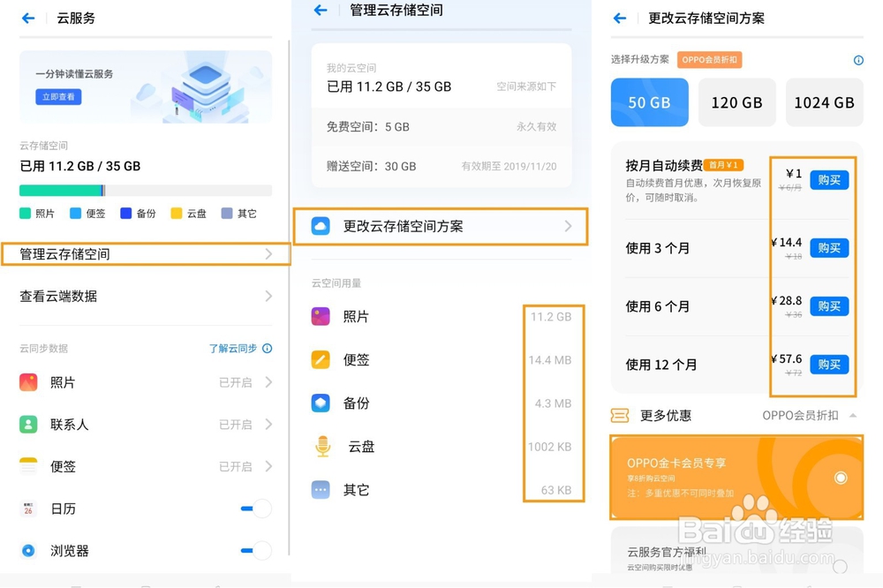Click the 其它 storage category icon
Screen dimensions: 883x588
[x=320, y=490]
